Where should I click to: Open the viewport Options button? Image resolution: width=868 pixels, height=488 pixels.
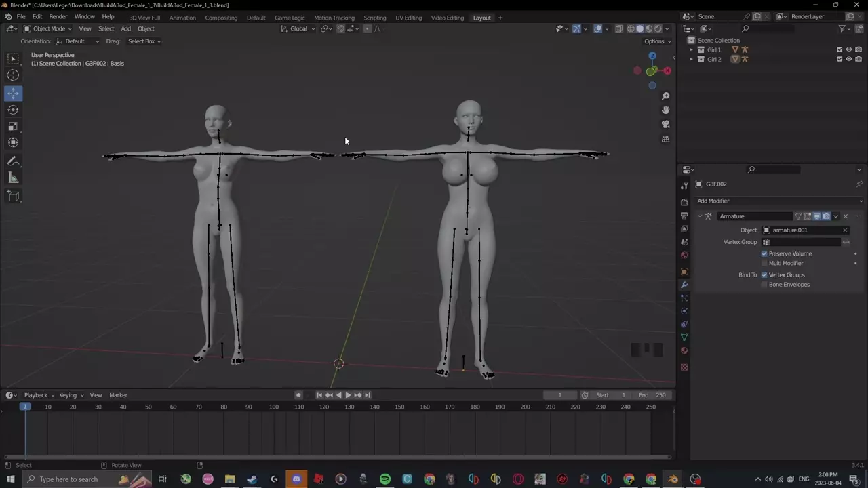pyautogui.click(x=656, y=41)
